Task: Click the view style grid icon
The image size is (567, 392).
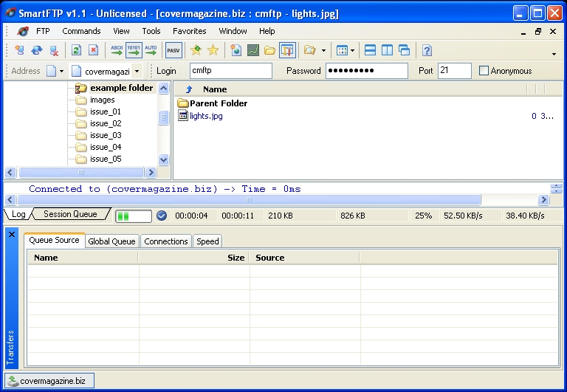Action: (x=342, y=50)
